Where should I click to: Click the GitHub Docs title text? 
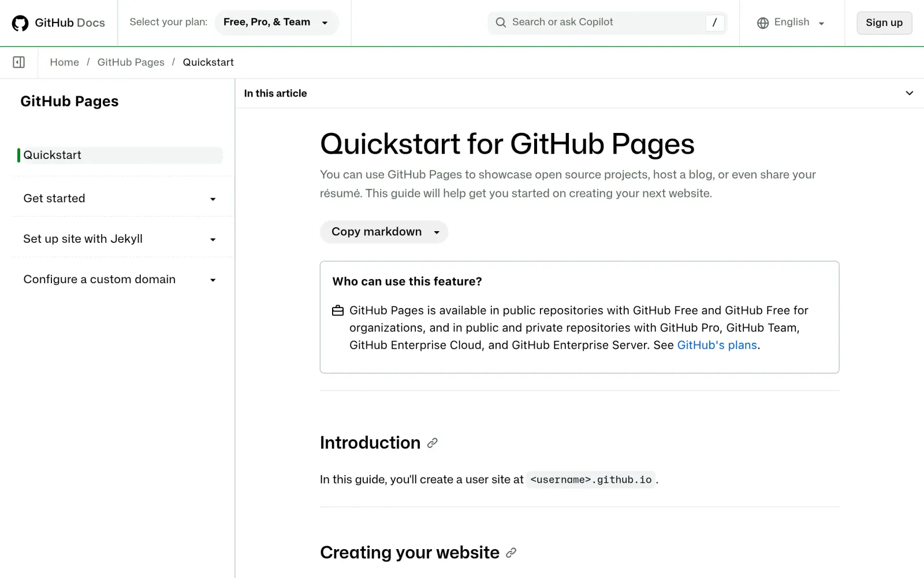pos(70,23)
